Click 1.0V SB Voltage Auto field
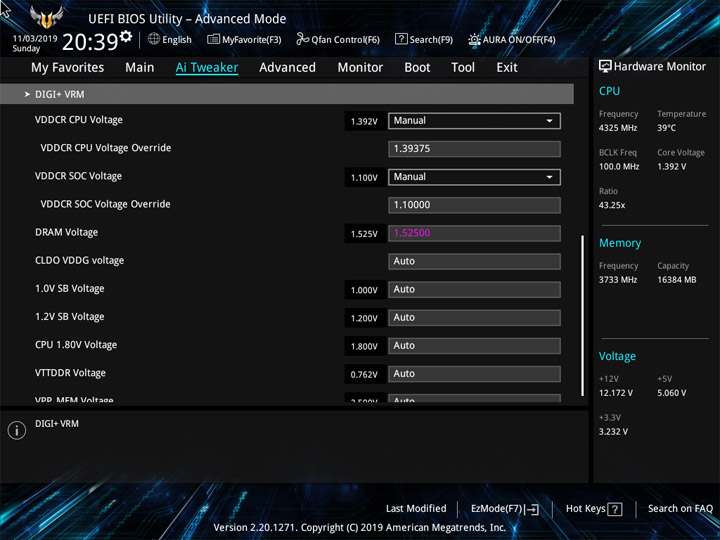 pos(474,290)
